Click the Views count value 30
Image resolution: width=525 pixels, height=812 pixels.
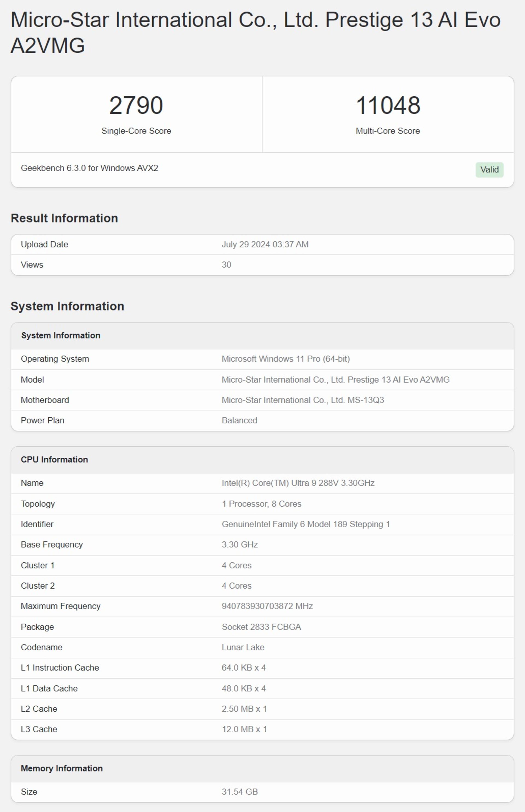tap(226, 265)
